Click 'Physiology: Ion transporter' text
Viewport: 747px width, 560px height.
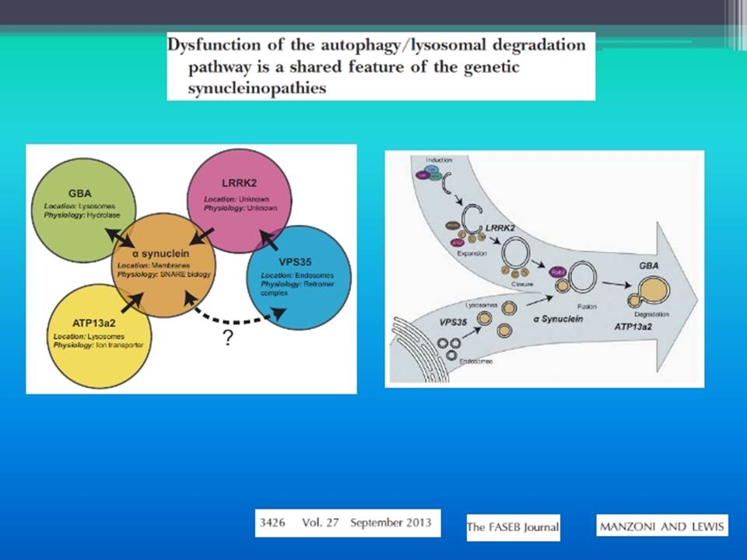(98, 345)
